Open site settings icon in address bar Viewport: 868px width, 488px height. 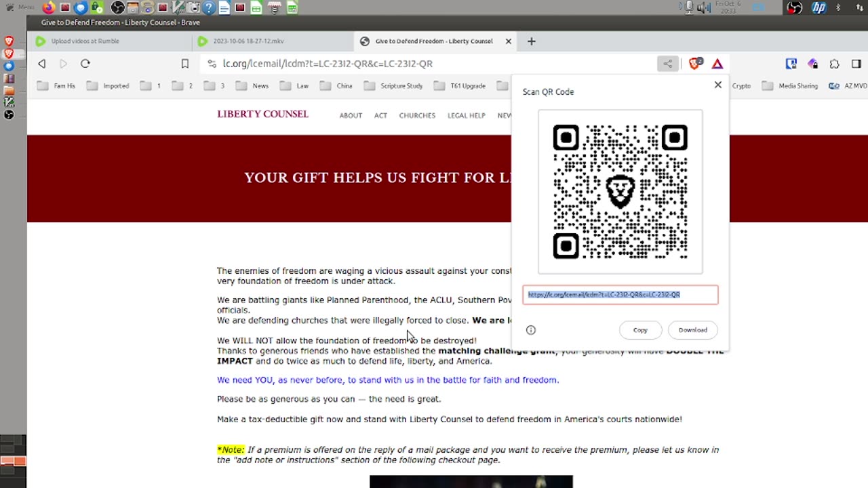tap(212, 64)
